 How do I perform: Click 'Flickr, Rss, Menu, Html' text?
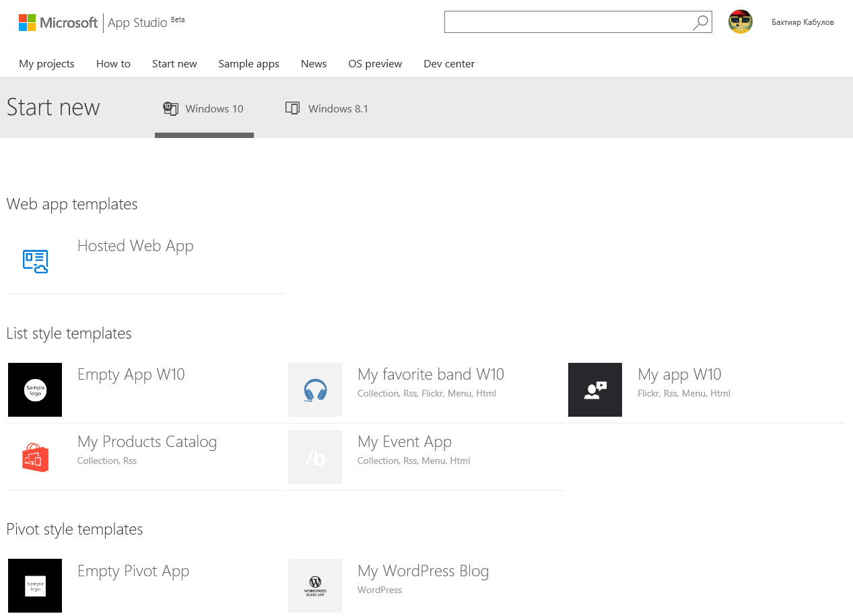(684, 393)
